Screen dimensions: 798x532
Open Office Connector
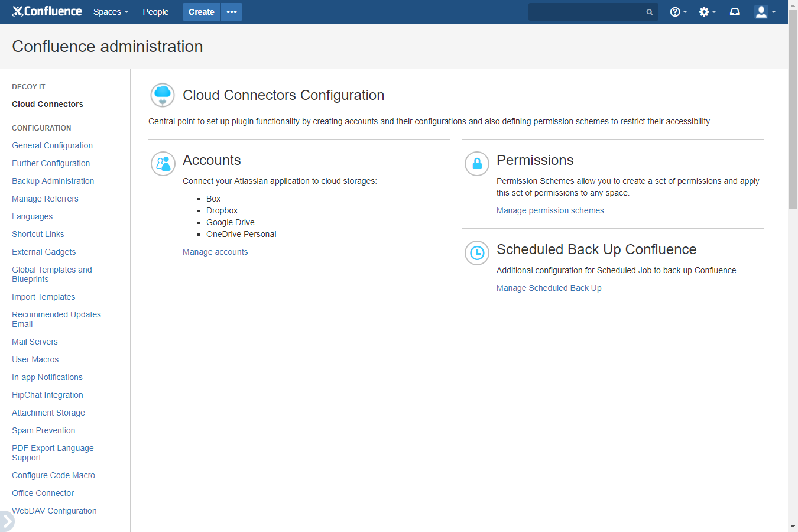[43, 493]
